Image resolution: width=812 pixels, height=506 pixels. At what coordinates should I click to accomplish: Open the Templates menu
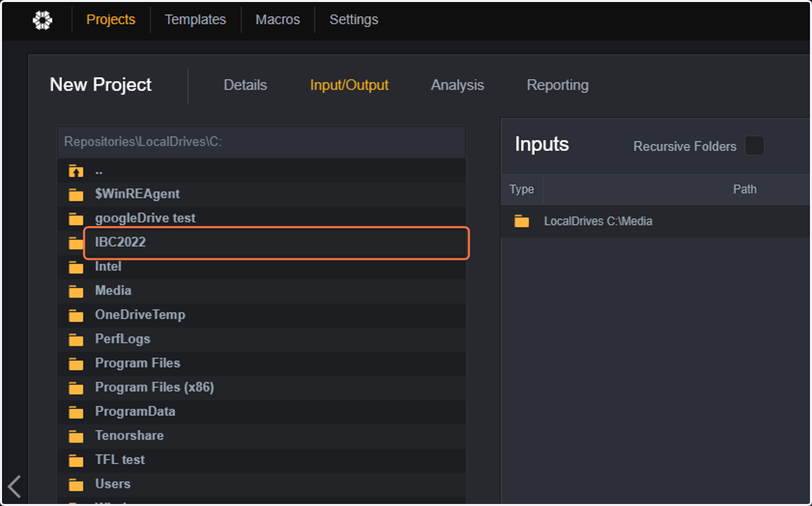(196, 20)
